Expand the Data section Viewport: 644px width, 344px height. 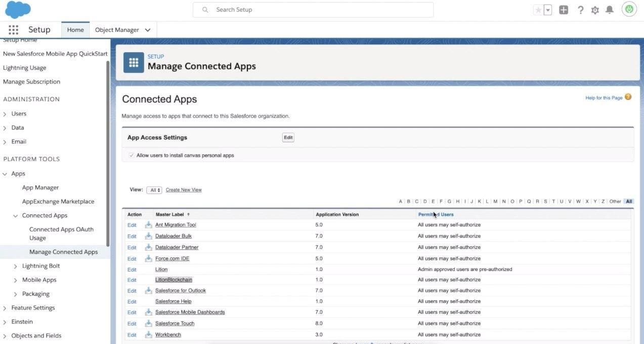click(5, 128)
